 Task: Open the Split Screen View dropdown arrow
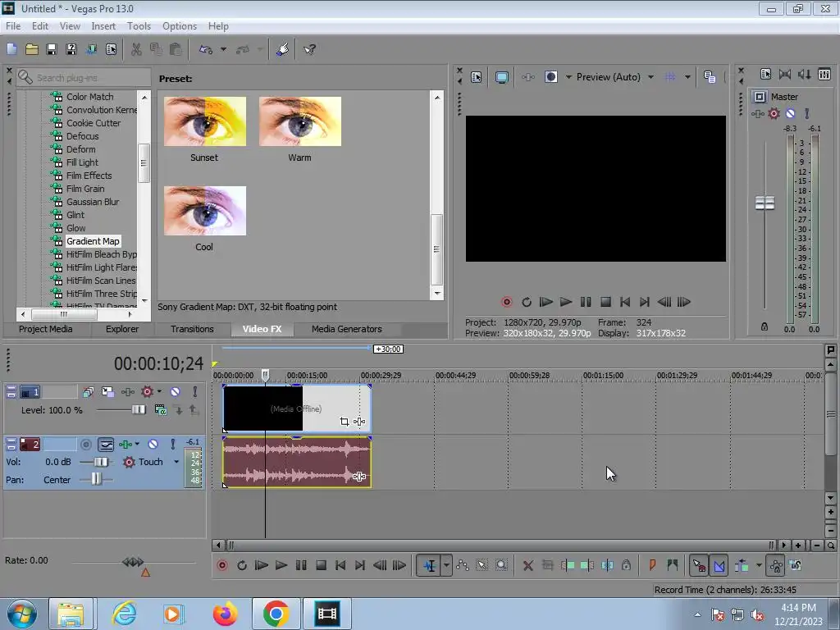(x=568, y=77)
